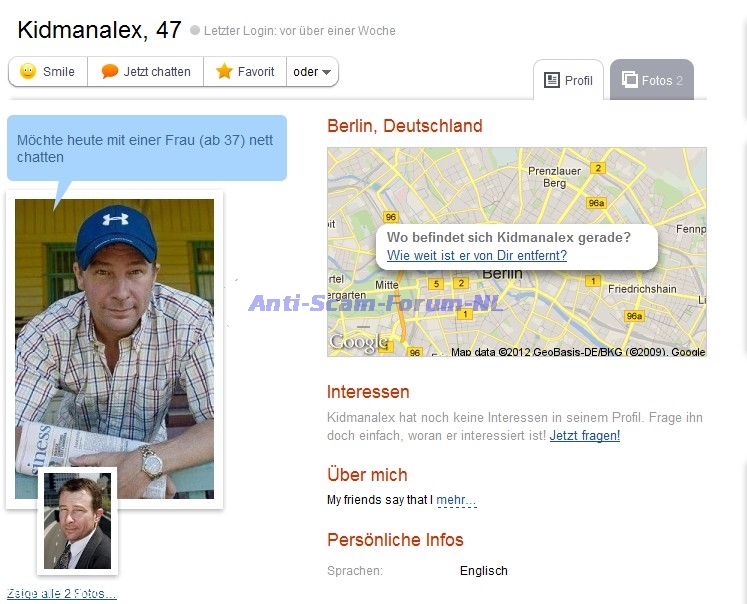Click the Smile smiley face icon
The height and width of the screenshot is (604, 747).
28,72
